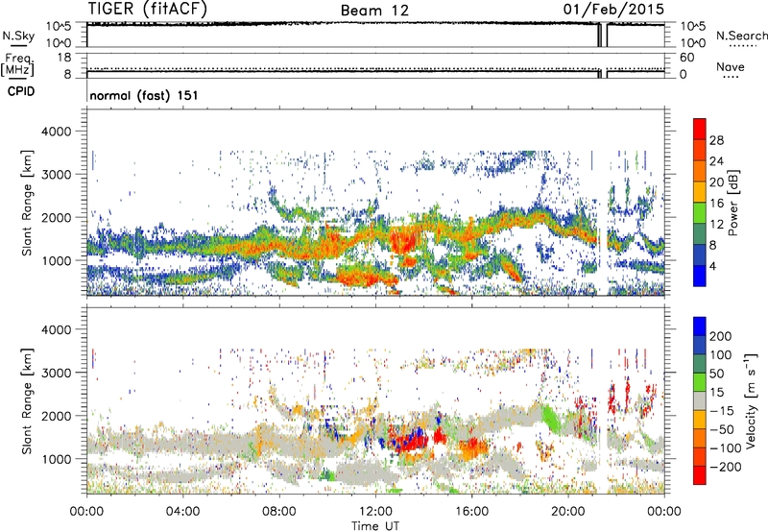Select the red segment of velocity colorbar

click(700, 475)
